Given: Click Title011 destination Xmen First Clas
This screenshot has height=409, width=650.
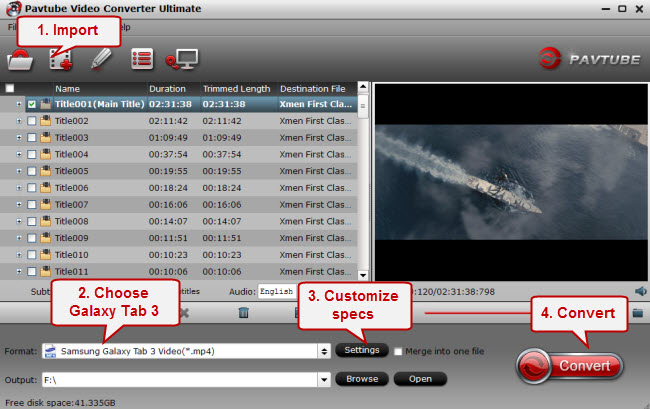Looking at the screenshot, I should pyautogui.click(x=315, y=271).
